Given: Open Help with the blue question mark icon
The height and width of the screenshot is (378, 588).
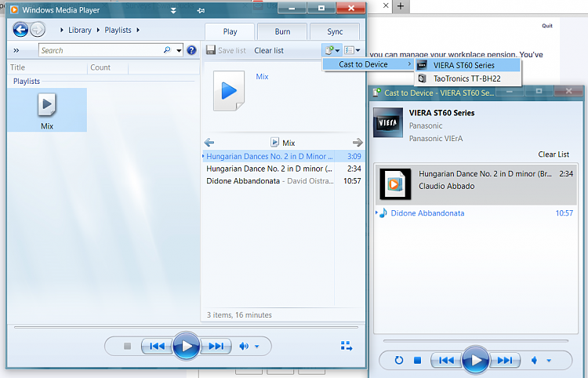Looking at the screenshot, I should click(x=191, y=50).
